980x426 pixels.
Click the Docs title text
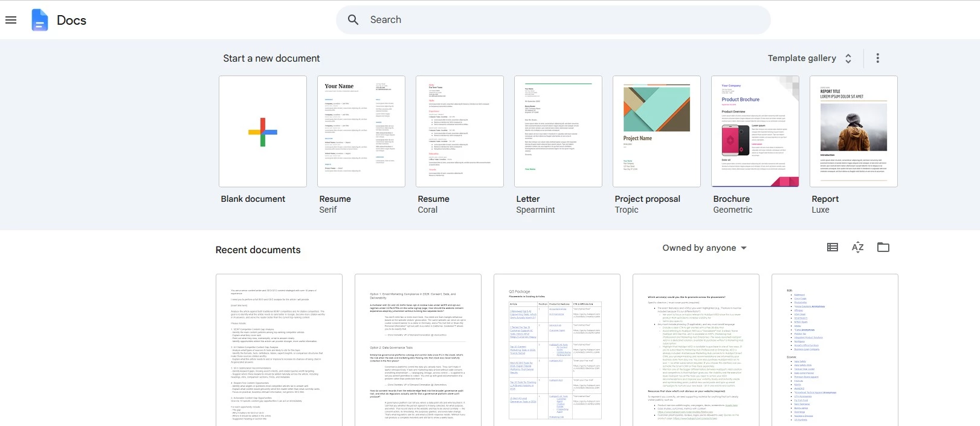[x=71, y=20]
